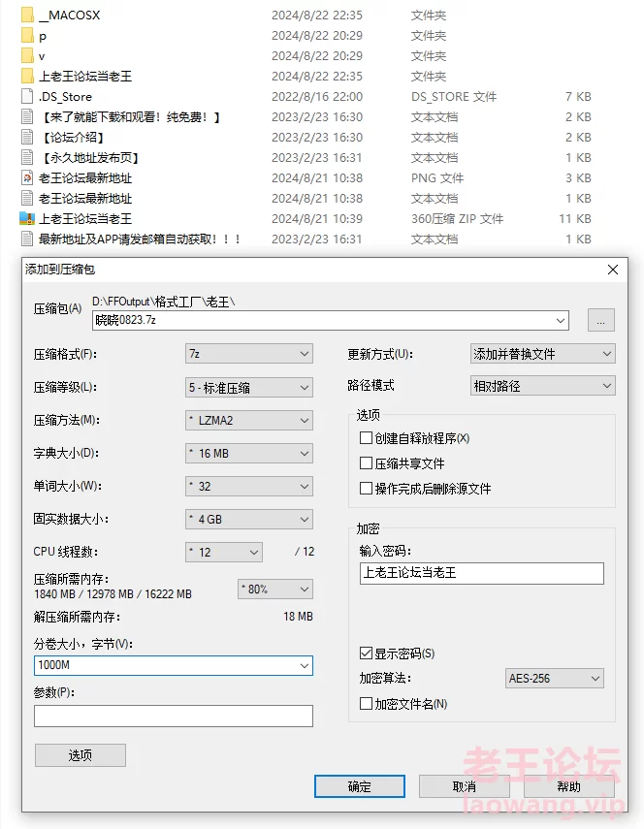Close the 添加到压缩包 dialog
Screen dimensions: 644x829
(613, 270)
